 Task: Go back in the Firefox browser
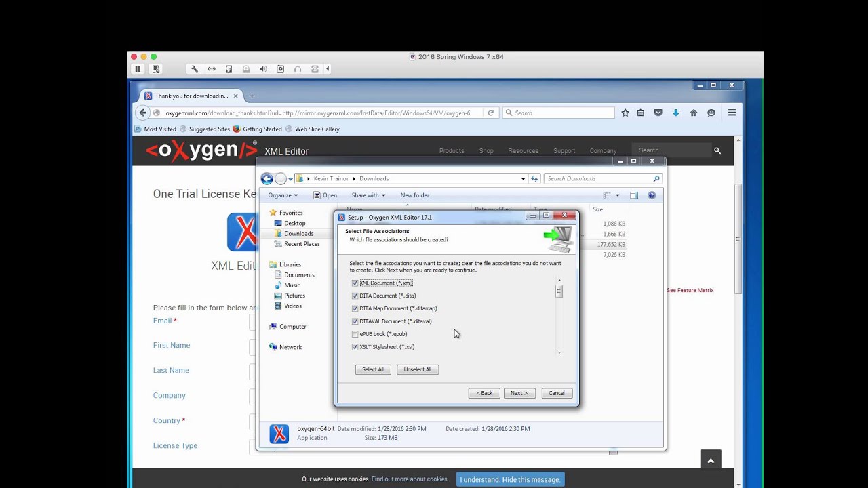(x=142, y=113)
